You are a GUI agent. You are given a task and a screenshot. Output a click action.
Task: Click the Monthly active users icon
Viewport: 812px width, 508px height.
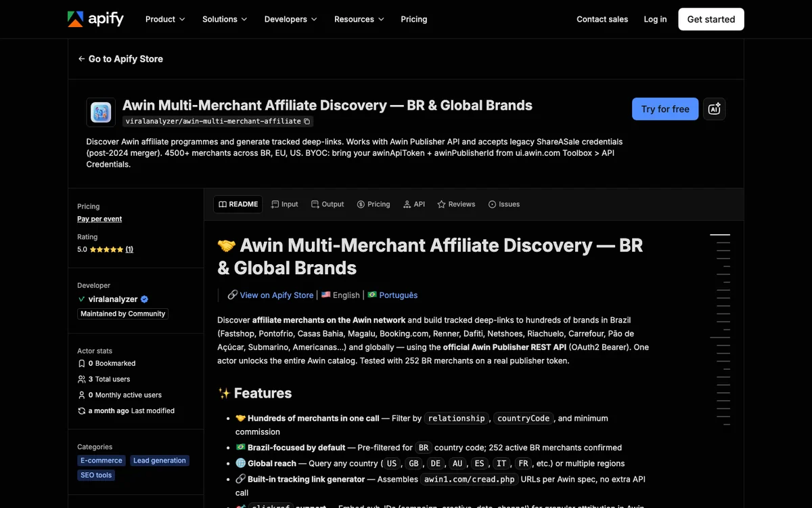point(82,395)
